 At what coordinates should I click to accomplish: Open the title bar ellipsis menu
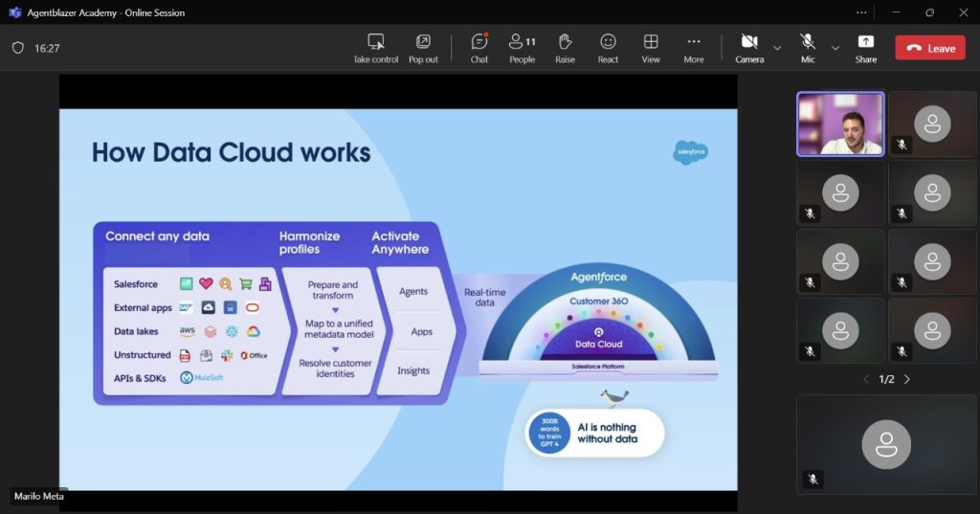[861, 12]
